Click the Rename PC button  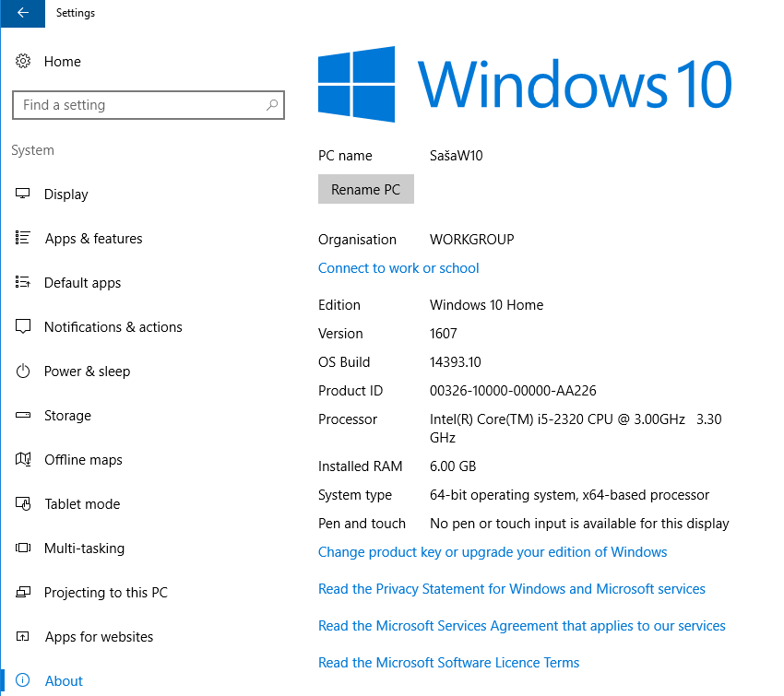pyautogui.click(x=365, y=189)
